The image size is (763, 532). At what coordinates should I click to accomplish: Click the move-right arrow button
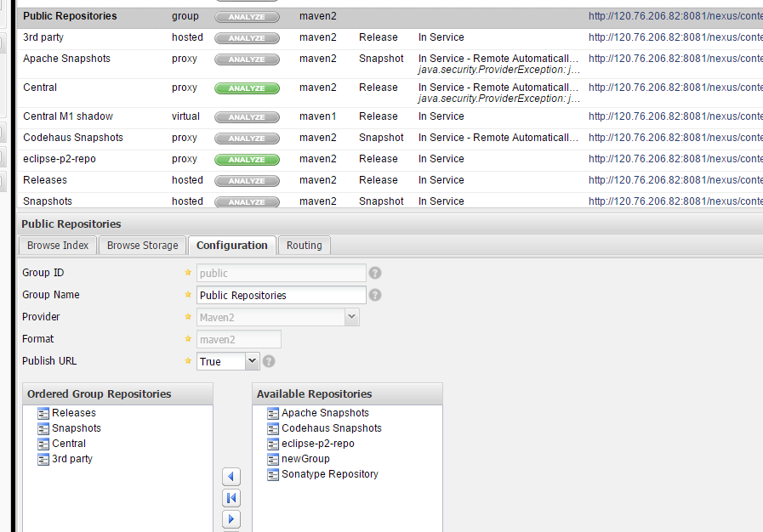[x=231, y=519]
